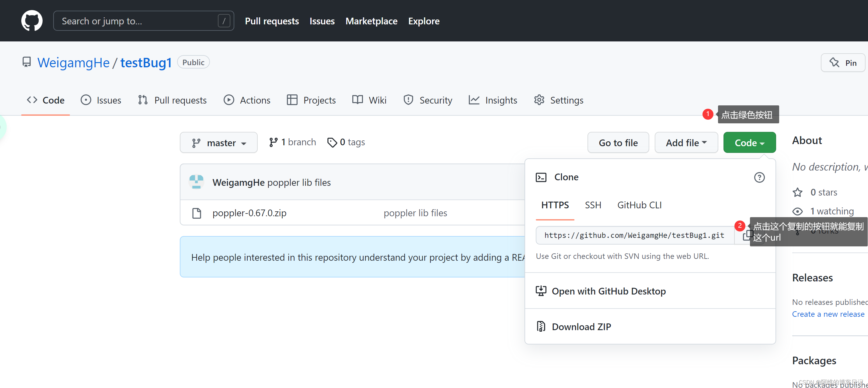Open the 0 stars link
Screen dimensions: 868x388
pyautogui.click(x=824, y=192)
